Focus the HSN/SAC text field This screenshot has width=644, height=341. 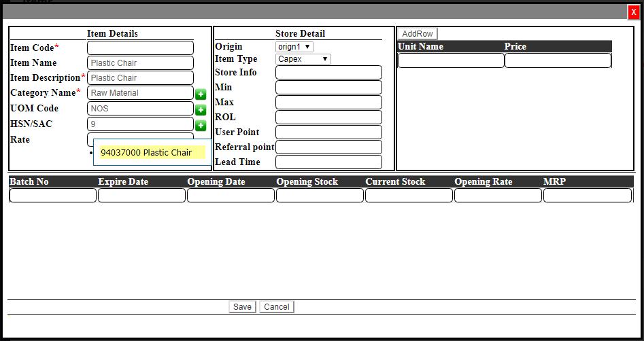[x=140, y=124]
